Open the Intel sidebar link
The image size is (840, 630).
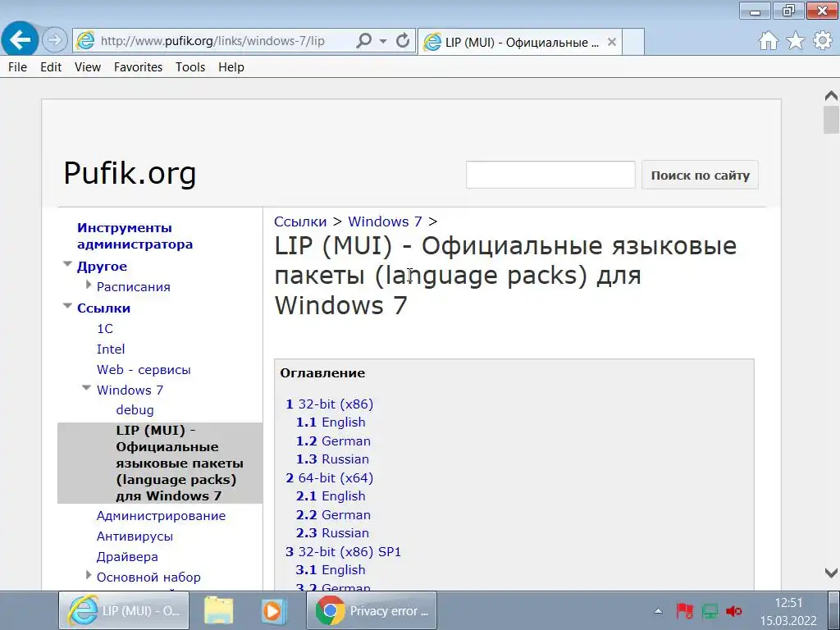(x=111, y=349)
